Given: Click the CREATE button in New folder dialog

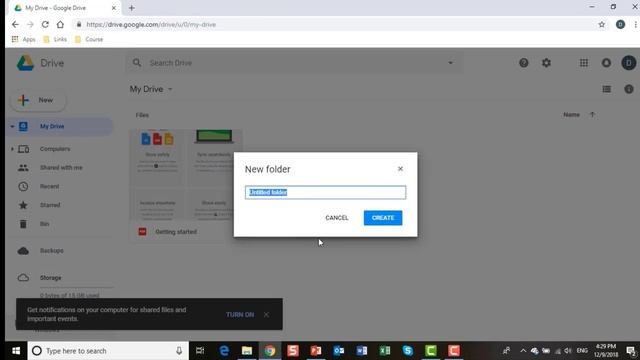Looking at the screenshot, I should pos(383,218).
